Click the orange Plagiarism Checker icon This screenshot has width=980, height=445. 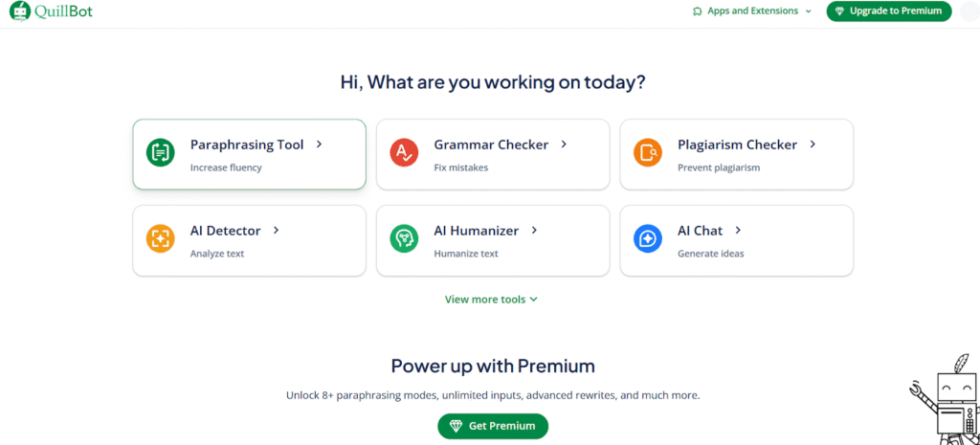pyautogui.click(x=648, y=152)
